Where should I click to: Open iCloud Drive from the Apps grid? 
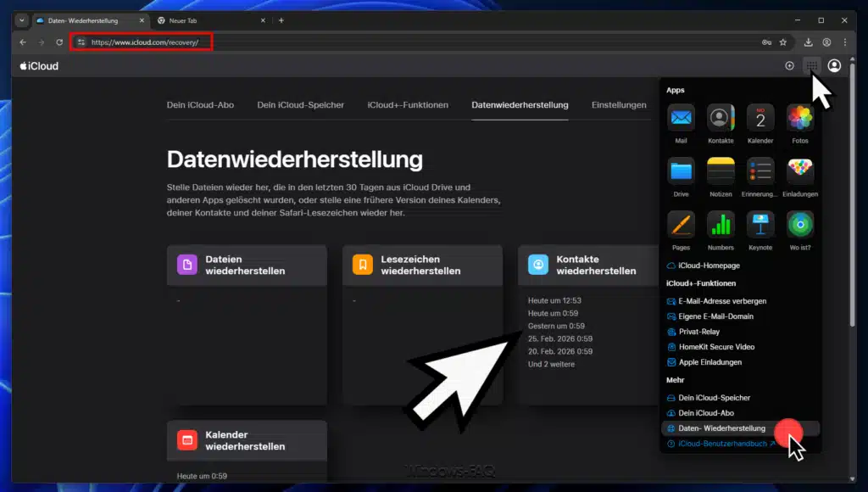(681, 172)
